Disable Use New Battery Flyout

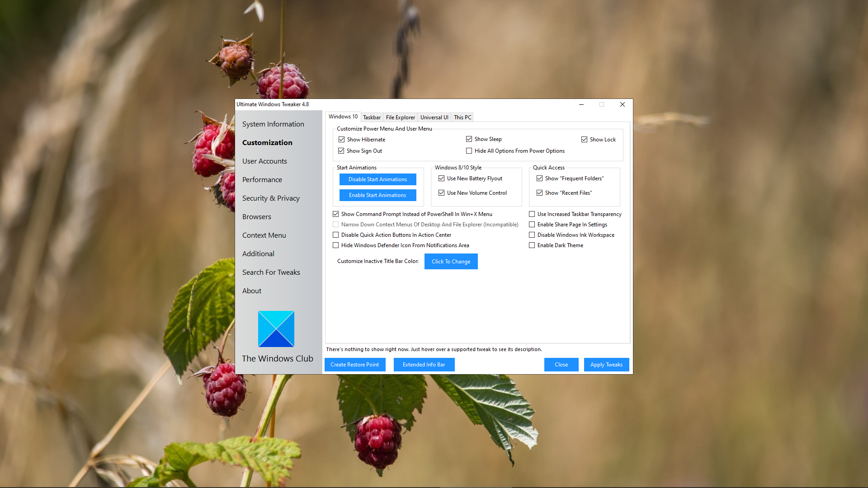coord(442,178)
